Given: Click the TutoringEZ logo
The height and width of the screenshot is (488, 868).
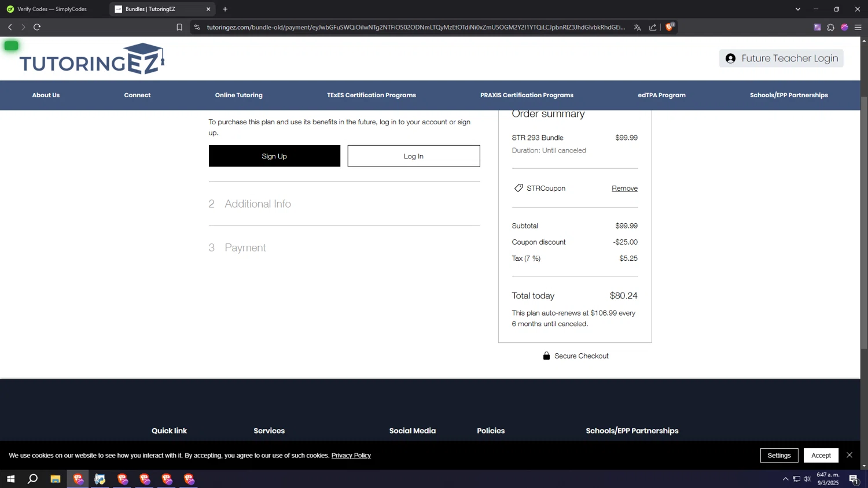Looking at the screenshot, I should [92, 59].
